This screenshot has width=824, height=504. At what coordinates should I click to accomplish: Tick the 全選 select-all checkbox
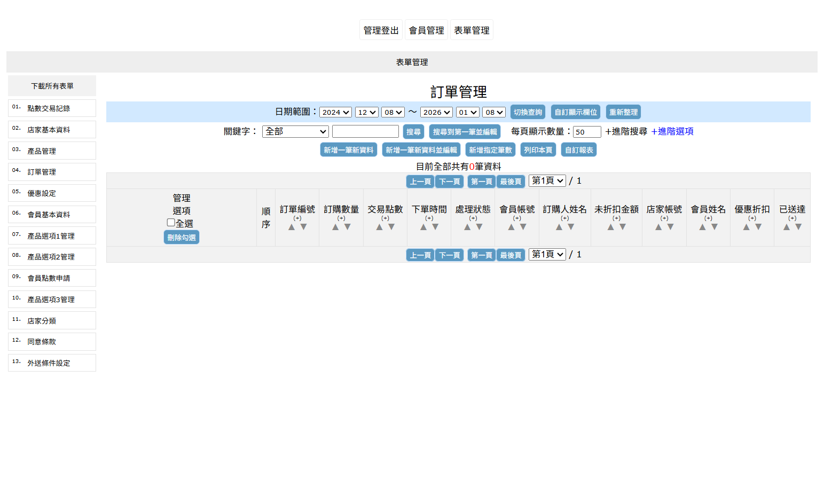coord(171,223)
